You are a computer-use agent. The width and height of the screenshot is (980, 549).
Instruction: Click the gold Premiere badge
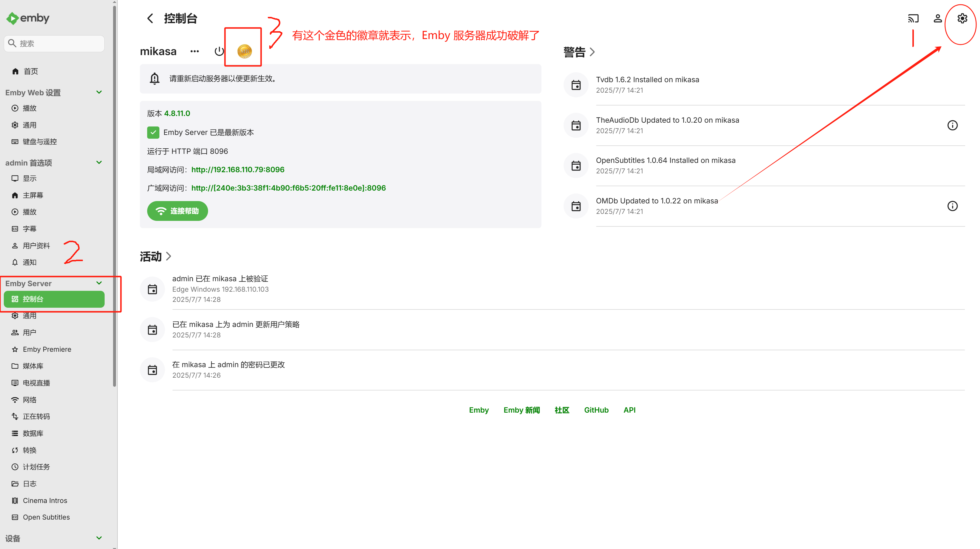tap(244, 51)
